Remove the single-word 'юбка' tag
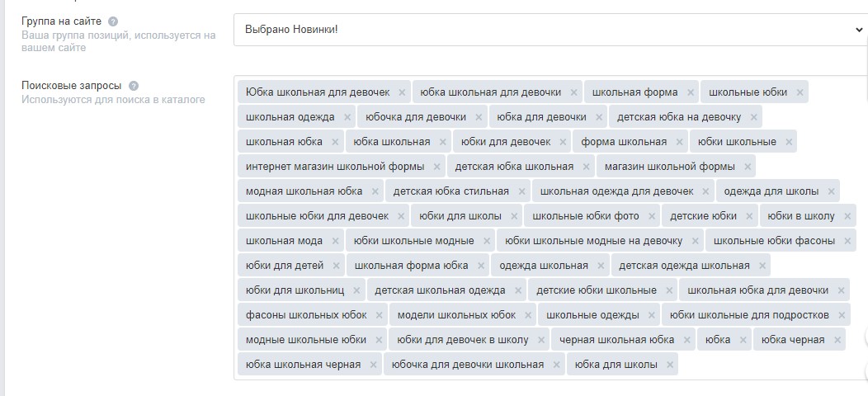 coord(743,340)
